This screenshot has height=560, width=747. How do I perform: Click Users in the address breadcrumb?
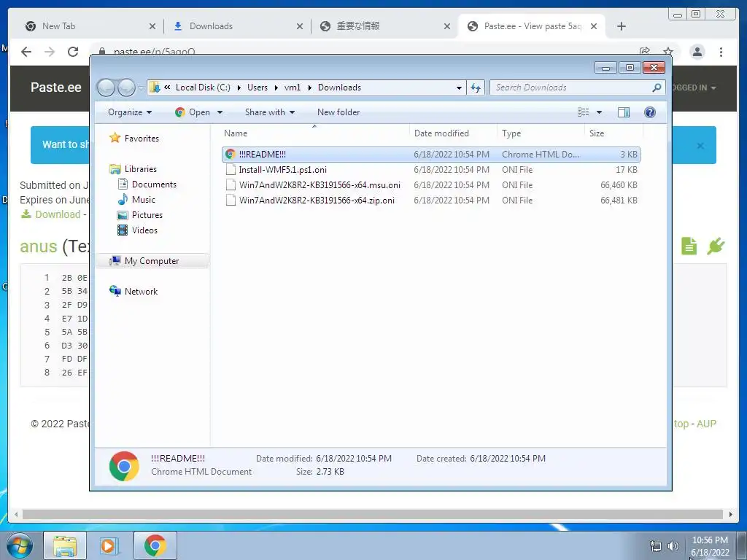point(258,87)
